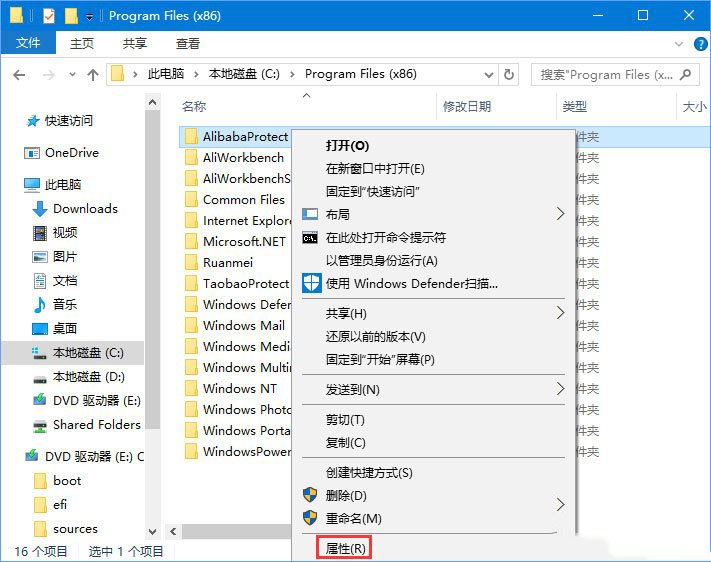Open the 文件 ribbon tab
This screenshot has width=711, height=562.
[x=28, y=43]
